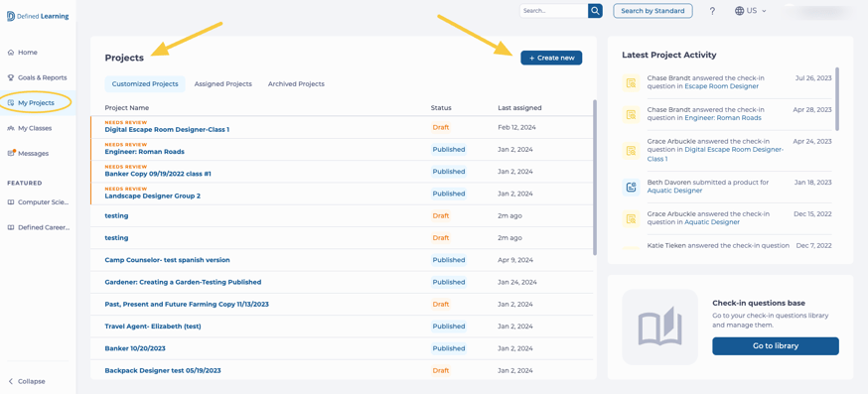Viewport: 868px width, 394px height.
Task: Open Banker 10/20/2023 project
Action: [x=135, y=348]
